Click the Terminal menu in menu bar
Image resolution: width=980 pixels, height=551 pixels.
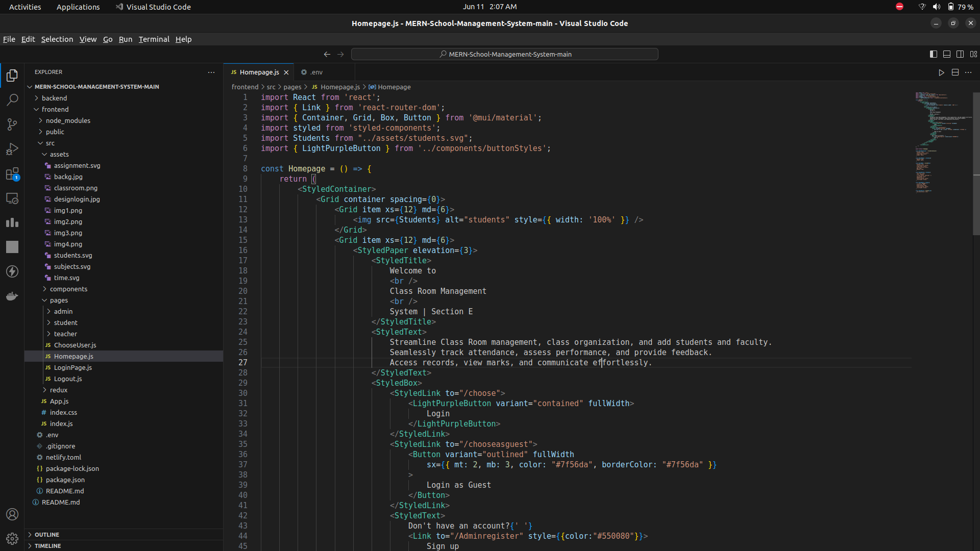pos(153,39)
